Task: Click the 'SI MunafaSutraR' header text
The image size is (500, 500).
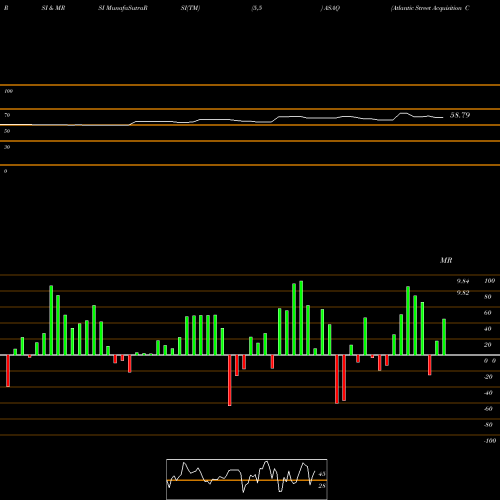Action: pyautogui.click(x=123, y=8)
